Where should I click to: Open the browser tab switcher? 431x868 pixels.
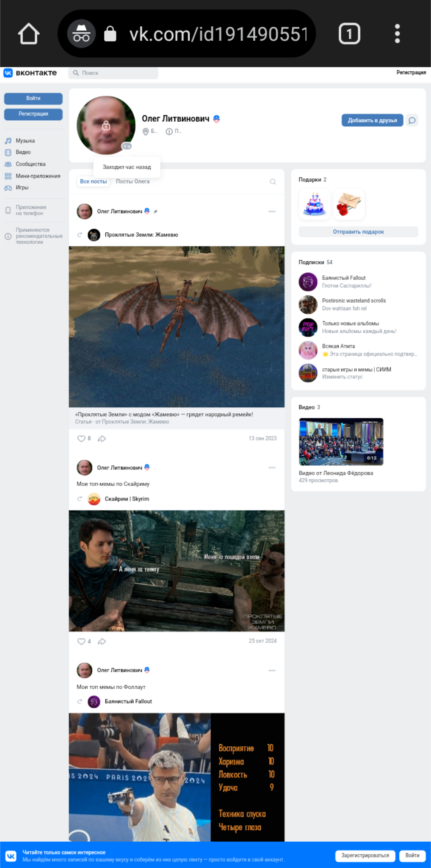click(x=349, y=34)
